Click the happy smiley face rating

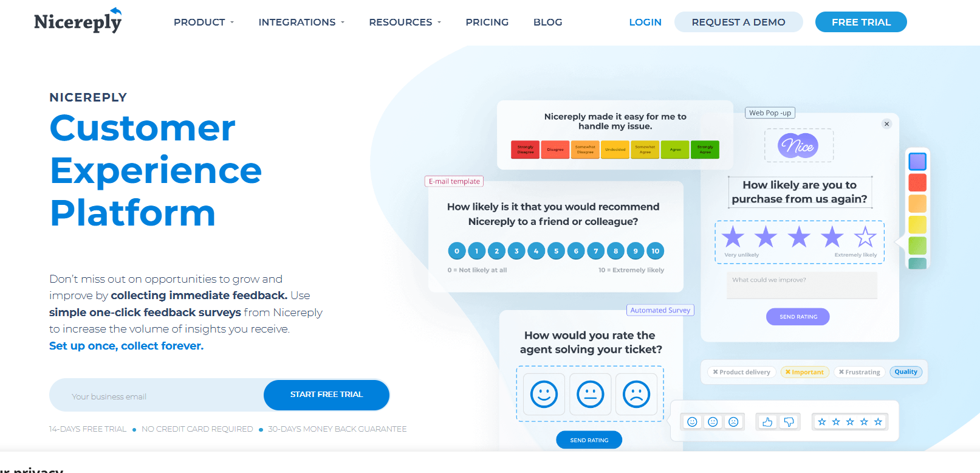click(x=544, y=394)
